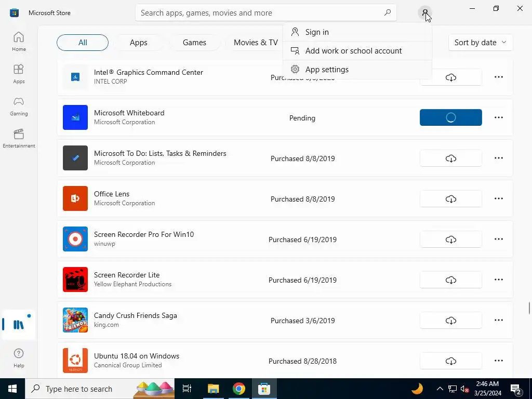Open the Microsoft To Do thumbnail

click(x=75, y=158)
